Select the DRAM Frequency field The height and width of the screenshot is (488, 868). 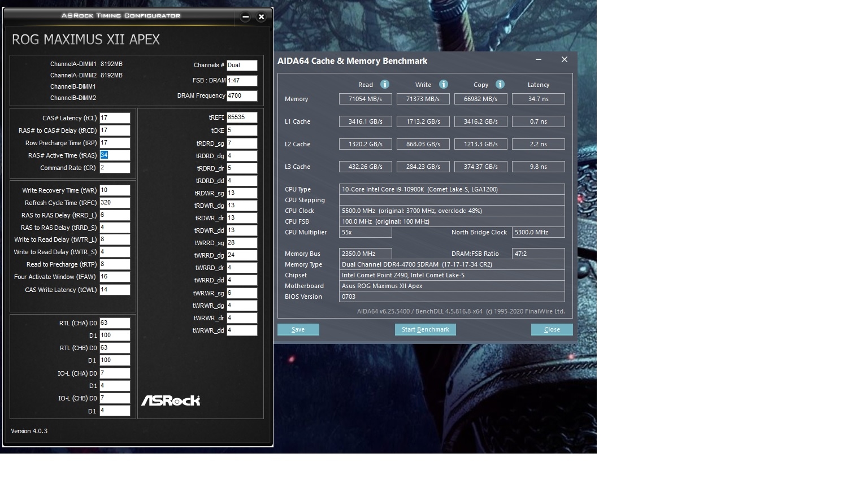point(242,96)
